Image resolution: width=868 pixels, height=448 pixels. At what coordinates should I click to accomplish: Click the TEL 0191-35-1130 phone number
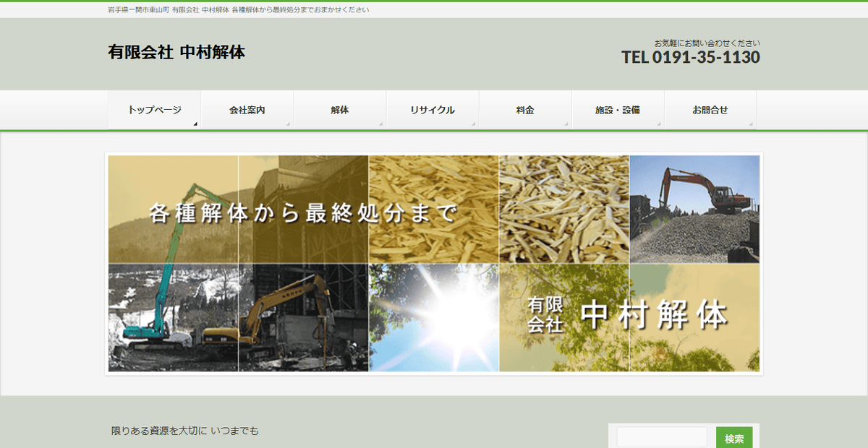click(690, 56)
